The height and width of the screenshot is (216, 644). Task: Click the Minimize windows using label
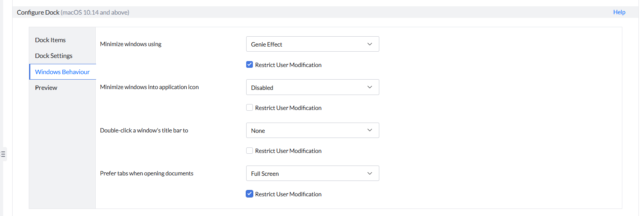131,44
